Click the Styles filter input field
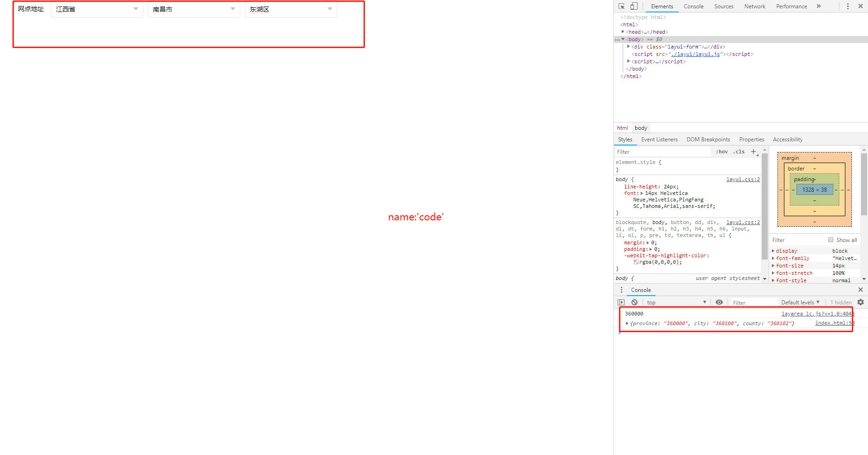Viewport: 868px width, 455px height. pos(663,152)
